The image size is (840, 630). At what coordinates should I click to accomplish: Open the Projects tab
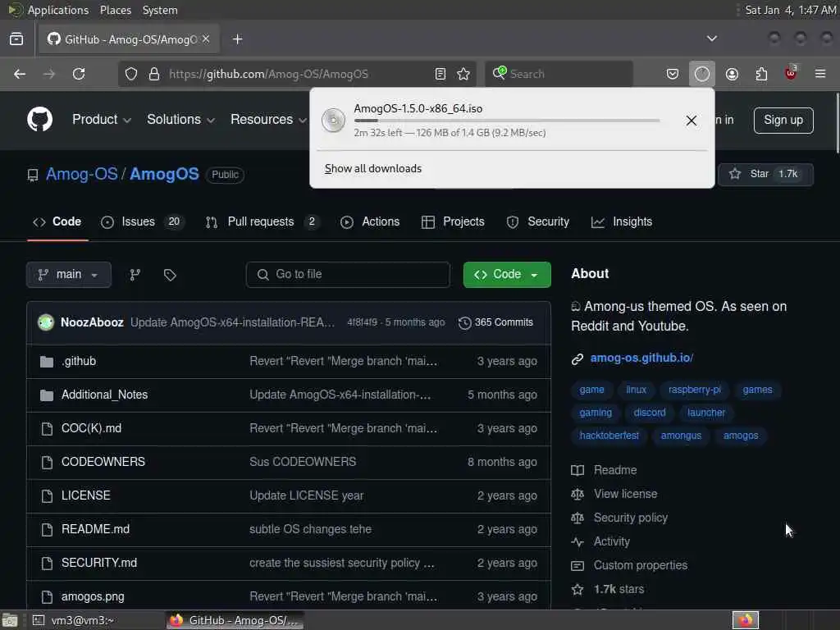point(453,221)
